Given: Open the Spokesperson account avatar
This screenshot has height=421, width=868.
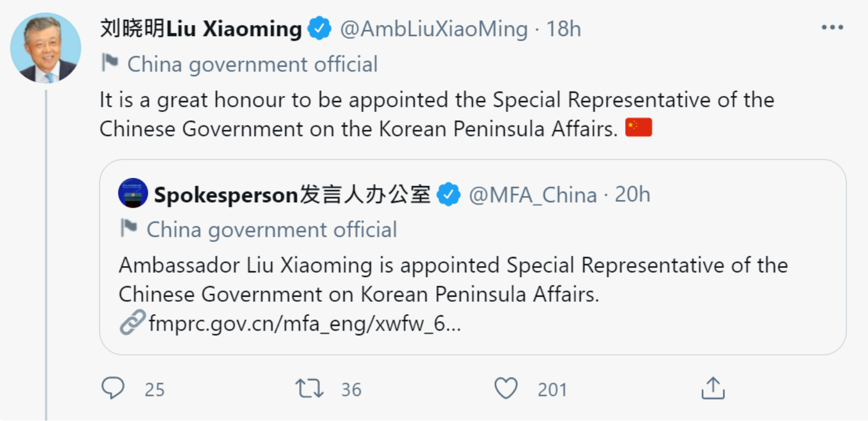Looking at the screenshot, I should point(133,193).
